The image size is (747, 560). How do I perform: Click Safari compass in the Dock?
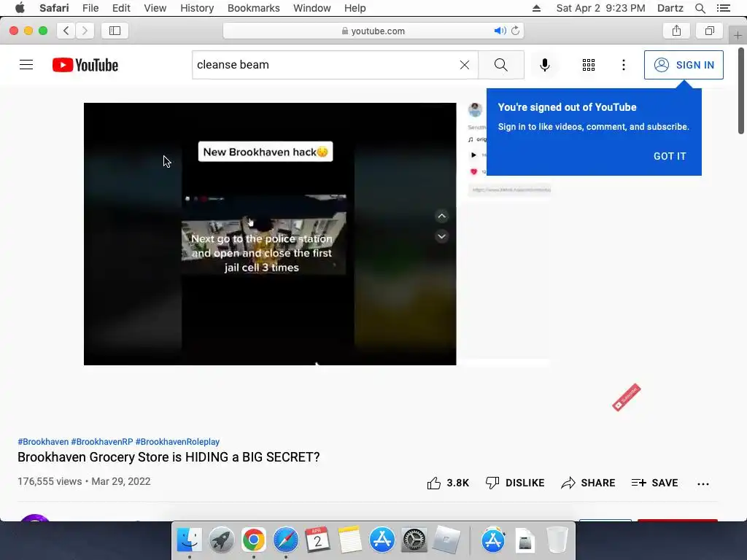click(285, 540)
